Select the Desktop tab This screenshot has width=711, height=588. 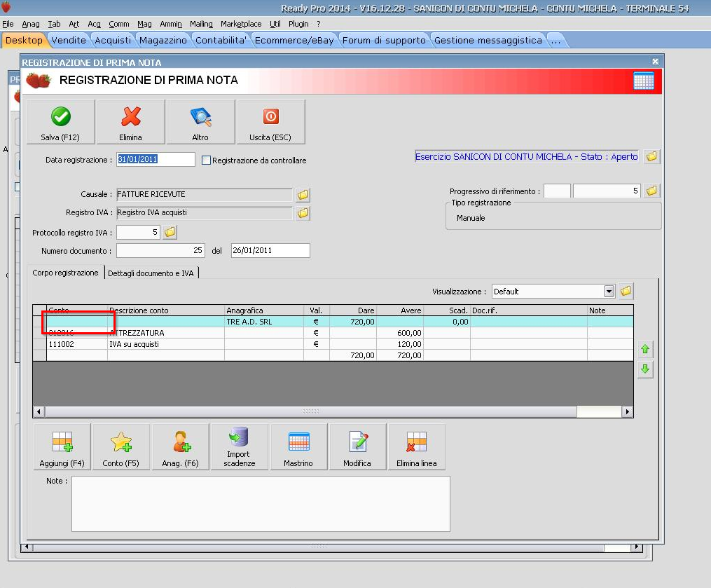tap(24, 41)
